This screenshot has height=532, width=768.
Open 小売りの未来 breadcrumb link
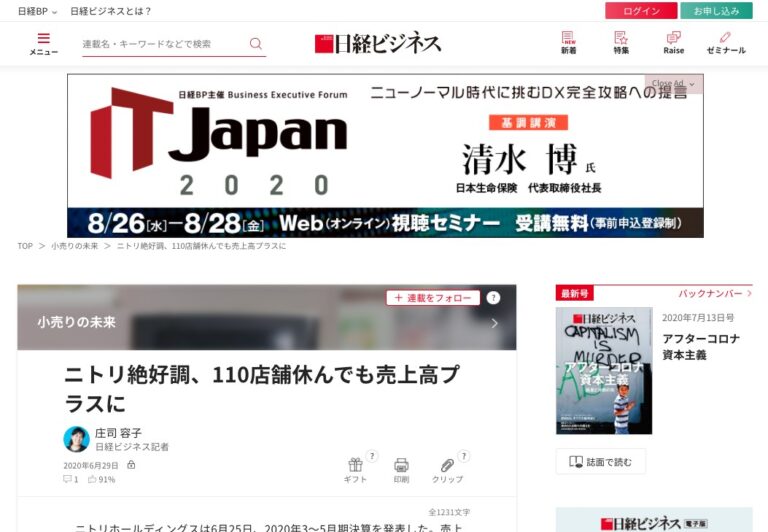[x=74, y=246]
